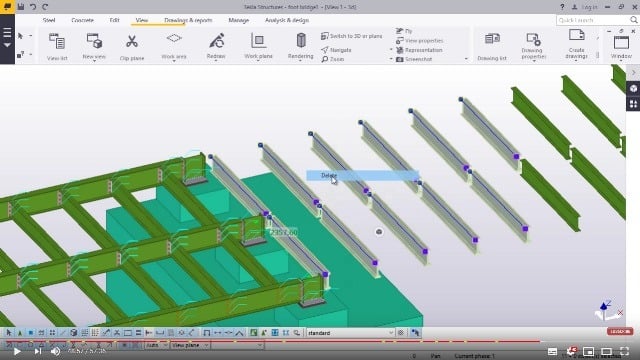Click the four-squares icon in the side pane

[x=633, y=104]
